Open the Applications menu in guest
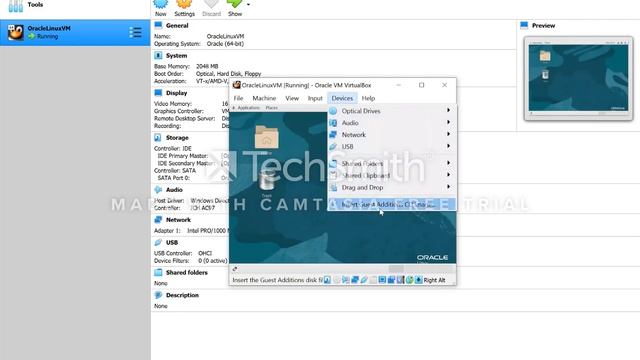This screenshot has width=640, height=360. (248, 108)
